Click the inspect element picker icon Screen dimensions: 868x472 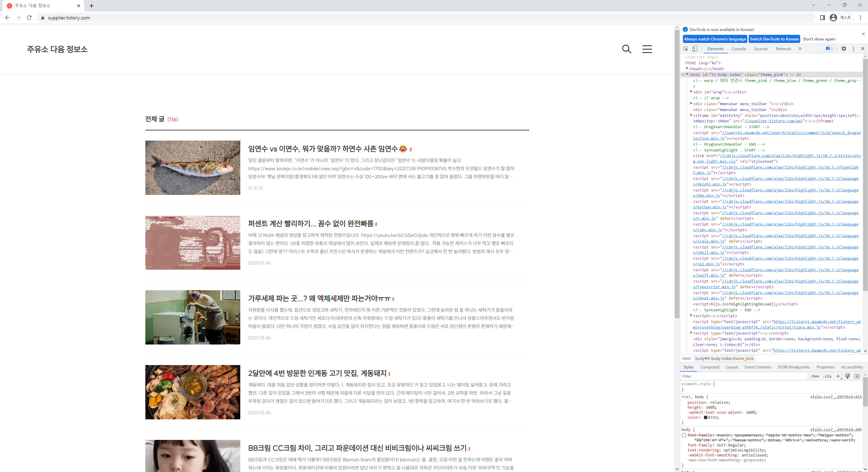686,49
